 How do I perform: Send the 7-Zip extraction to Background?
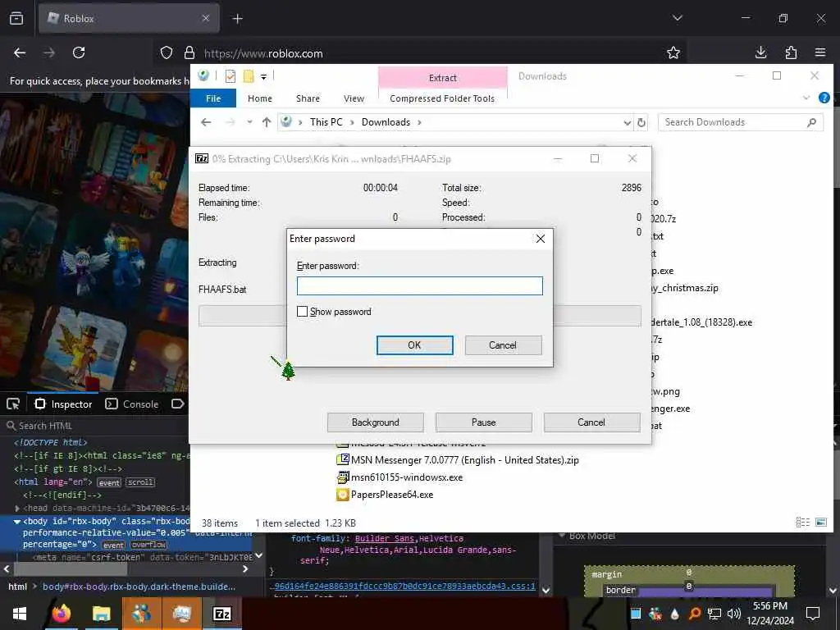pyautogui.click(x=375, y=422)
